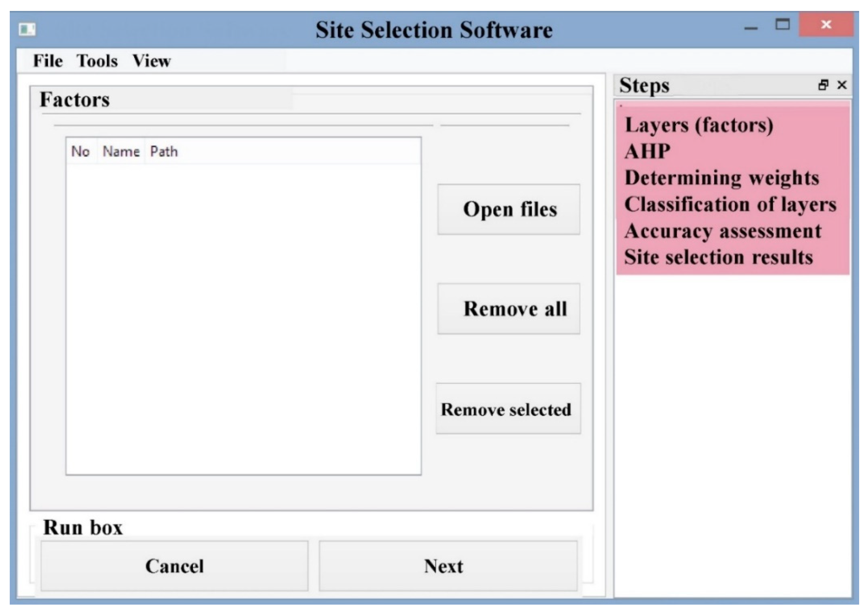The image size is (868, 612).
Task: Sort factors by Name column header
Action: pyautogui.click(x=121, y=152)
